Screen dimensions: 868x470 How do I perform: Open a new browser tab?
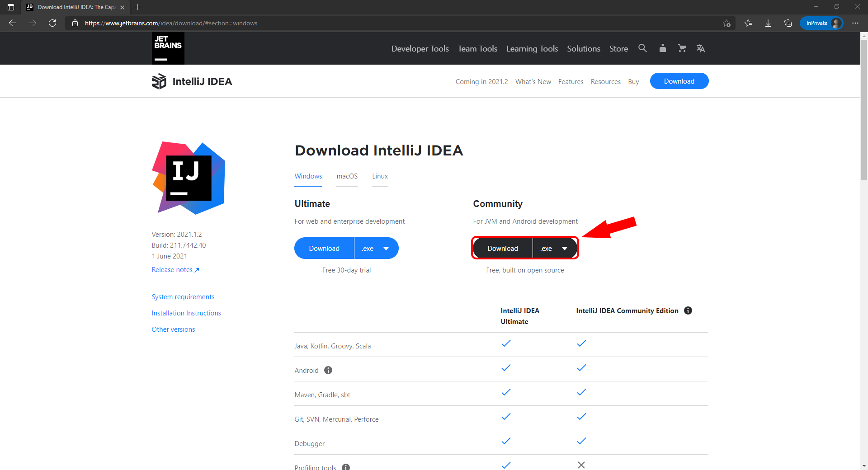point(138,7)
